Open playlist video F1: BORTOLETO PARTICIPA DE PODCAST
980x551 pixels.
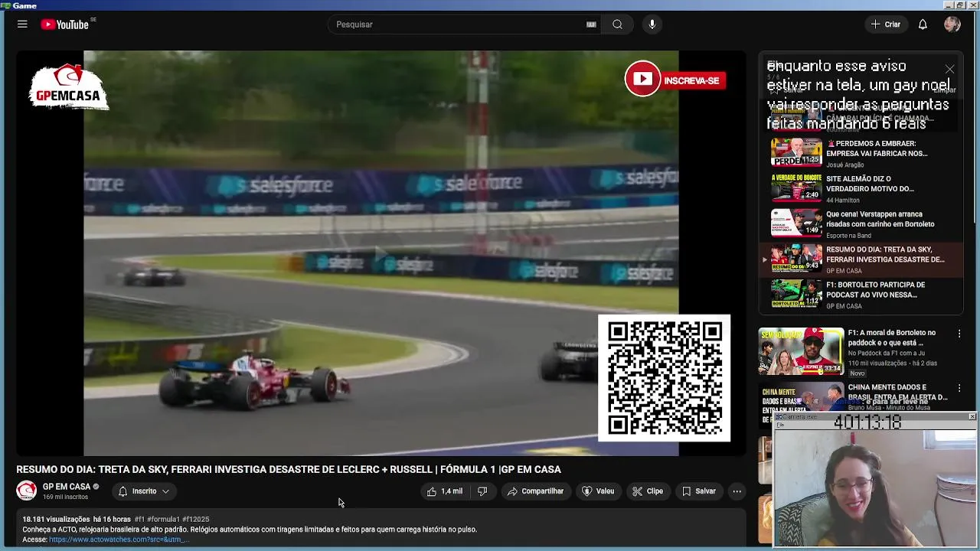(861, 294)
